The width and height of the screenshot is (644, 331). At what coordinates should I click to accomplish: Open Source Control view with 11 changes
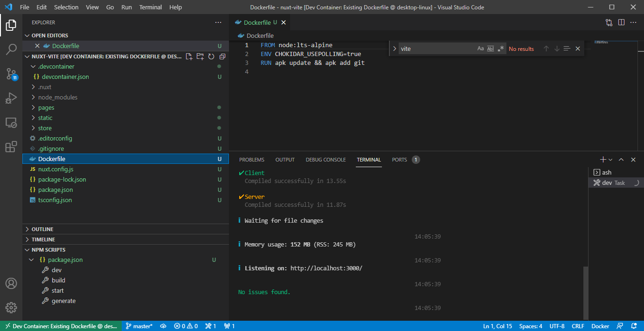tap(11, 74)
